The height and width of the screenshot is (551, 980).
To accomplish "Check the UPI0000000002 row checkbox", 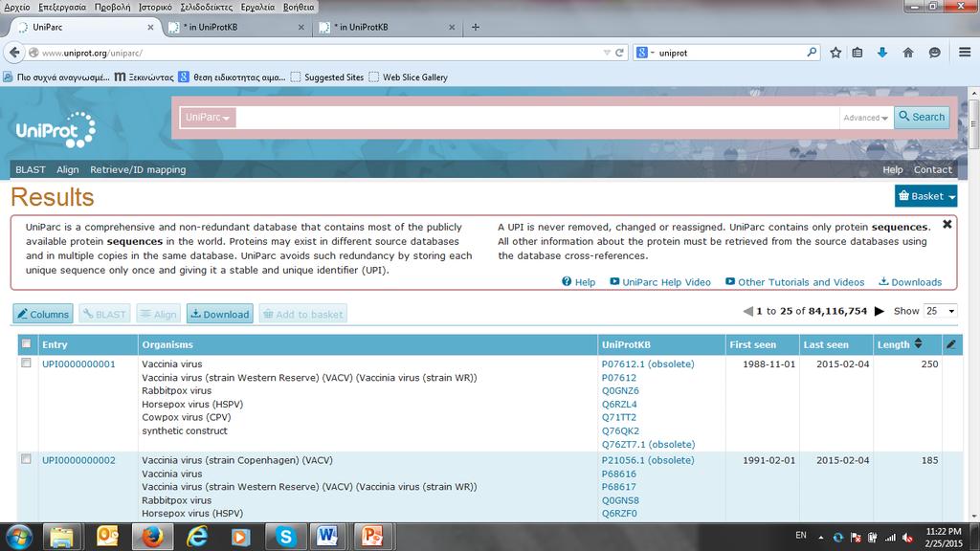I will tap(26, 459).
